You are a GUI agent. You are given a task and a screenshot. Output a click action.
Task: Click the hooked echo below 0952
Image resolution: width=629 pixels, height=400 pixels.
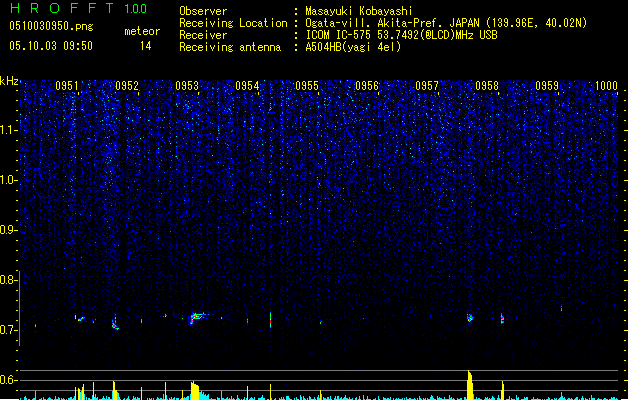(x=115, y=323)
